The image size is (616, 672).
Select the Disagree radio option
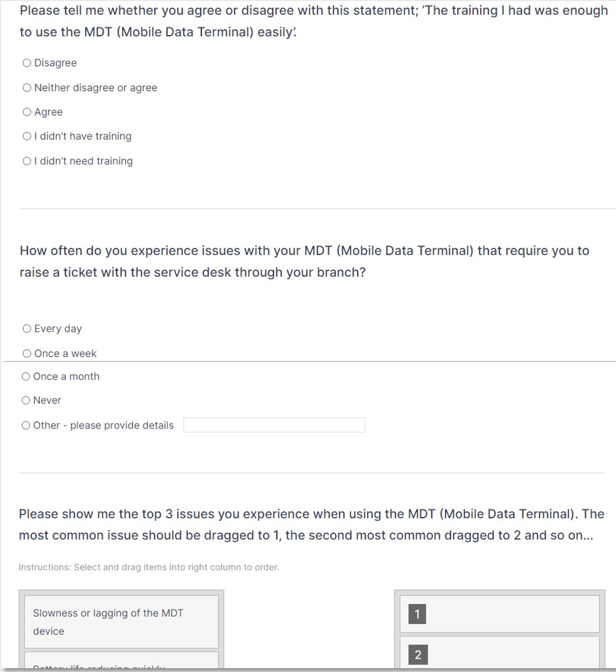27,63
